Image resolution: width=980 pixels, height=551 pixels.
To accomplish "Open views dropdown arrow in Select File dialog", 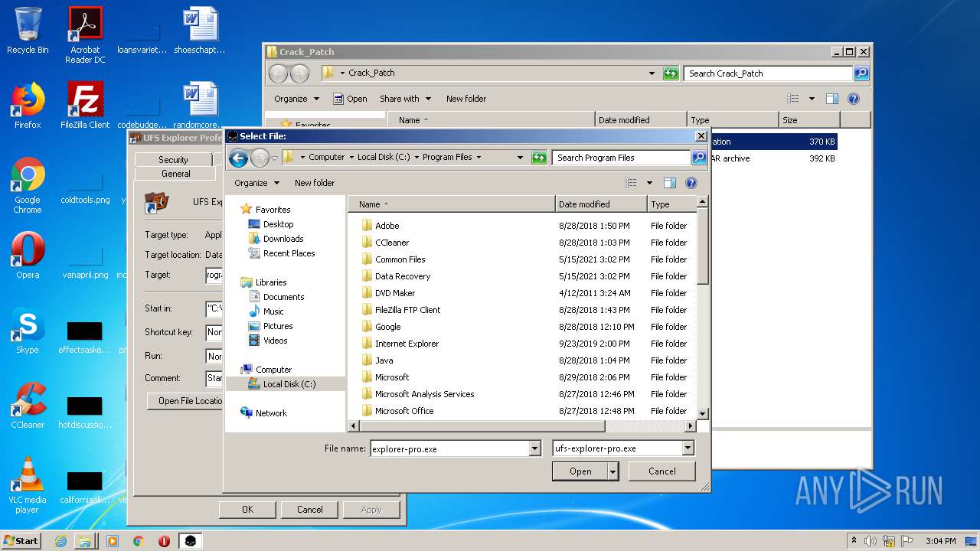I will (x=649, y=183).
